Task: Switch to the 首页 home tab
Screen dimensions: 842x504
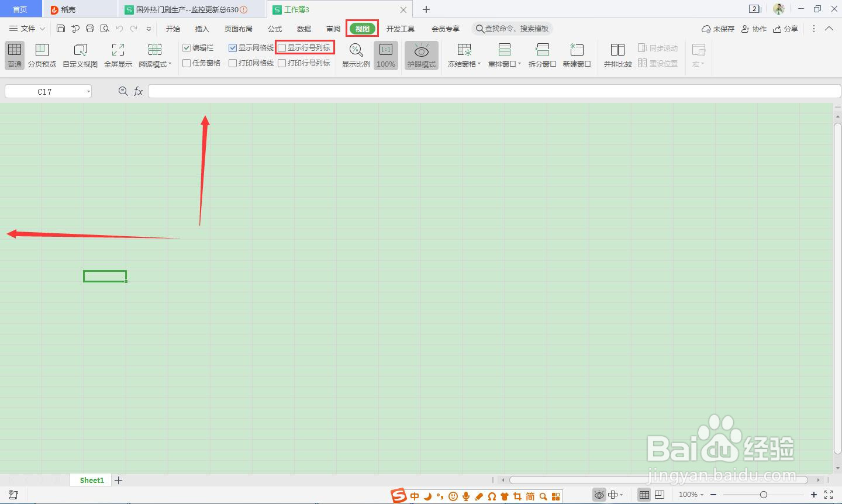Action: click(x=20, y=9)
